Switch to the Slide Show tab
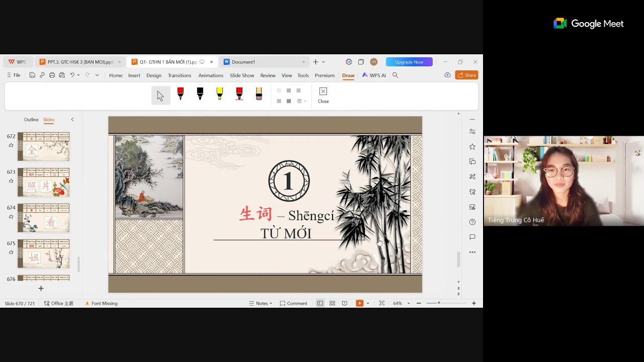Screen dimensions: 644x362 pos(242,75)
